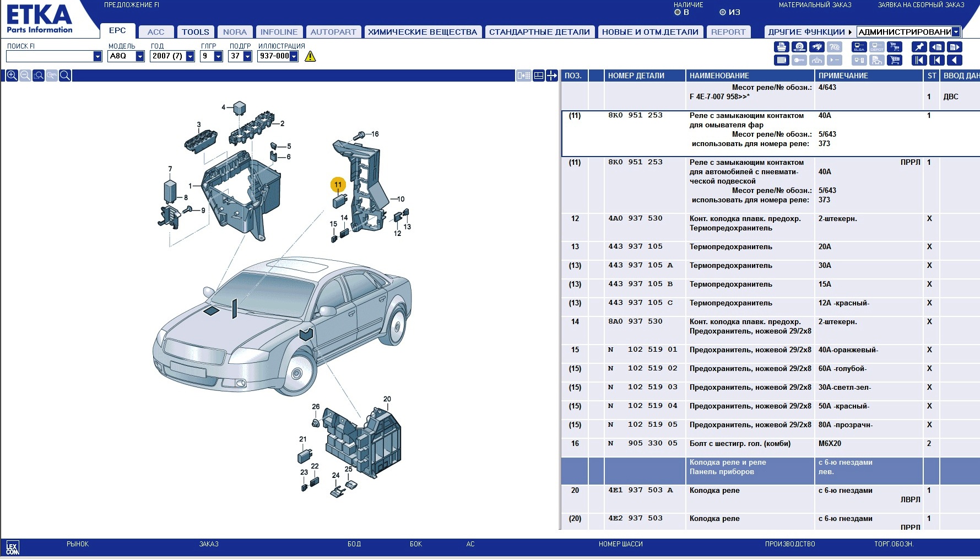Screen dimensions: 980x559
Task: Open the ИЛЛЮСТРАЦИЯ dropdown showing 937-000
Action: (294, 56)
